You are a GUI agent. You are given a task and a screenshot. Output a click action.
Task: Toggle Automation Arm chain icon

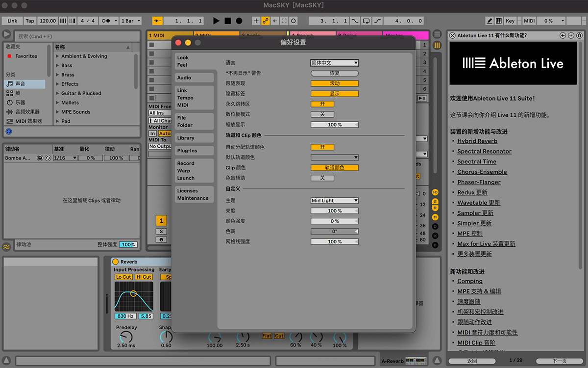pos(266,21)
